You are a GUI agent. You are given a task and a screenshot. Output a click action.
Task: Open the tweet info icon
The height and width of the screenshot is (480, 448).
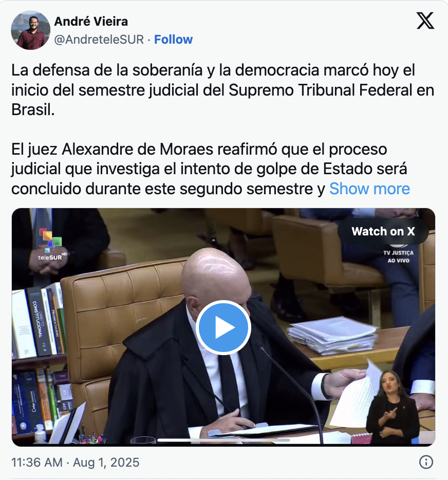pos(426,462)
